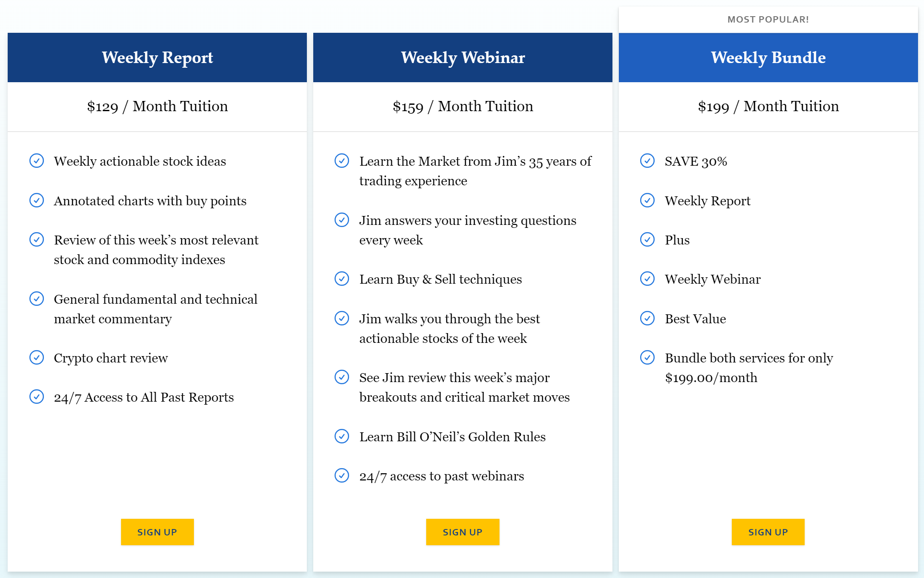Click check icon beside Jim answers your investing questions
The image size is (924, 578).
click(342, 220)
